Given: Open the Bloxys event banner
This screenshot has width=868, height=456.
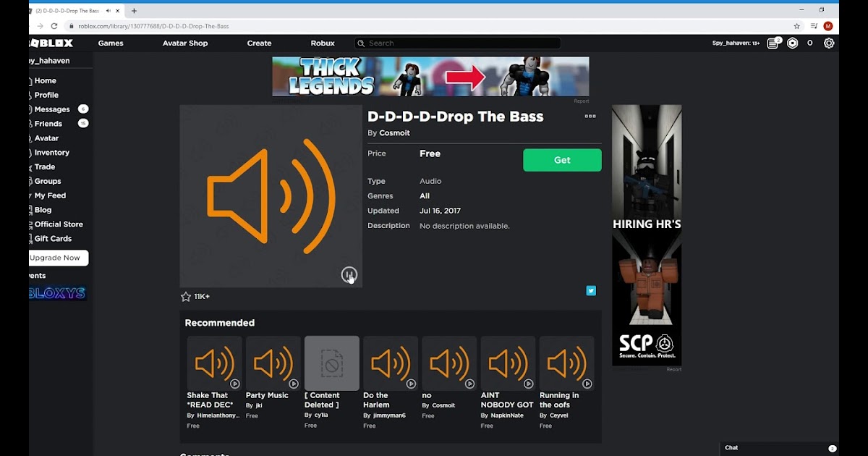Looking at the screenshot, I should [57, 293].
